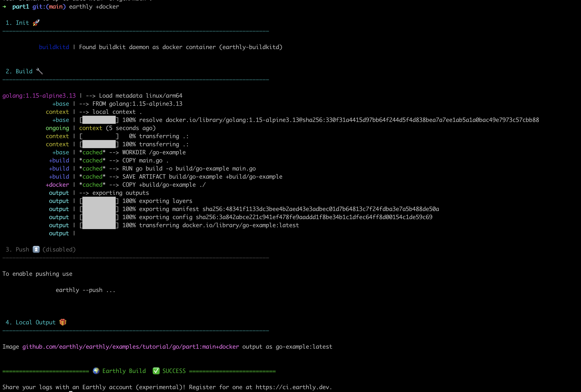Click the 'WORKDIR /go-example' cached line
Screen dimensions: 581x392
tap(132, 152)
